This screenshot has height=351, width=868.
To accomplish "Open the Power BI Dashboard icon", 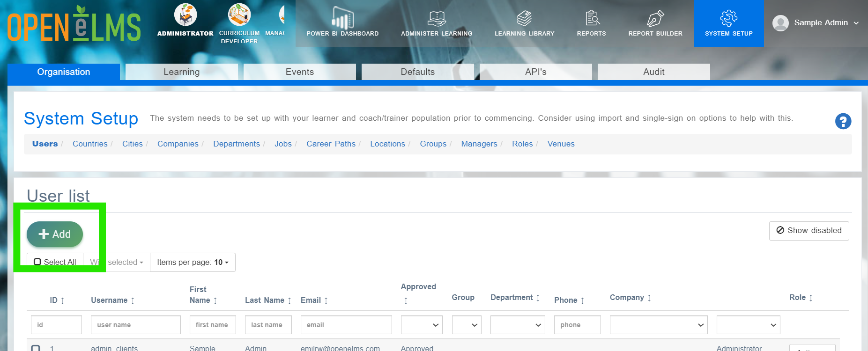I will [x=342, y=18].
